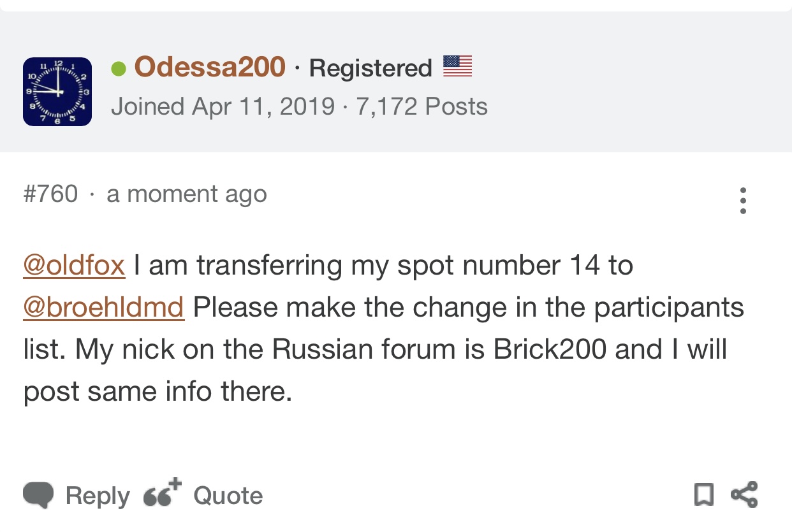
Task: Open the @broehldmd mention link
Action: (104, 307)
